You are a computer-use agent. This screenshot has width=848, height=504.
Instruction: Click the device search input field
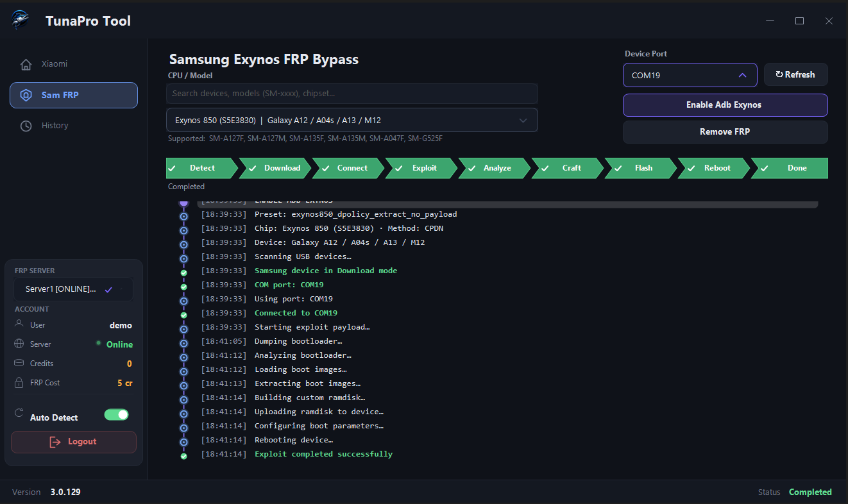pos(352,94)
